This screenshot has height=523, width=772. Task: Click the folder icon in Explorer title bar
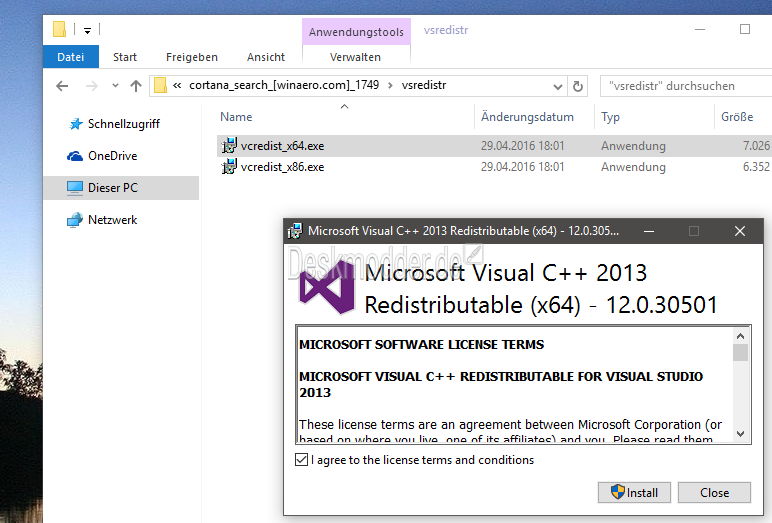click(x=59, y=30)
